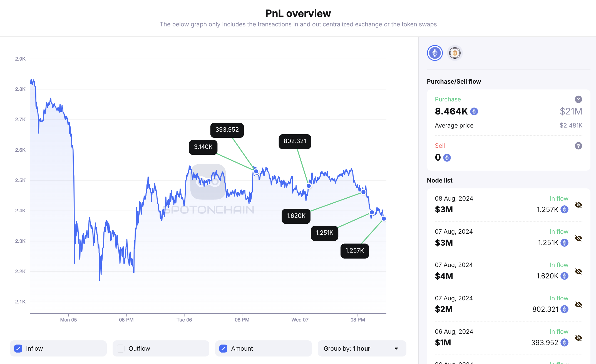Open the $4M 07 Aug node entry
596x364 pixels.
click(x=500, y=271)
